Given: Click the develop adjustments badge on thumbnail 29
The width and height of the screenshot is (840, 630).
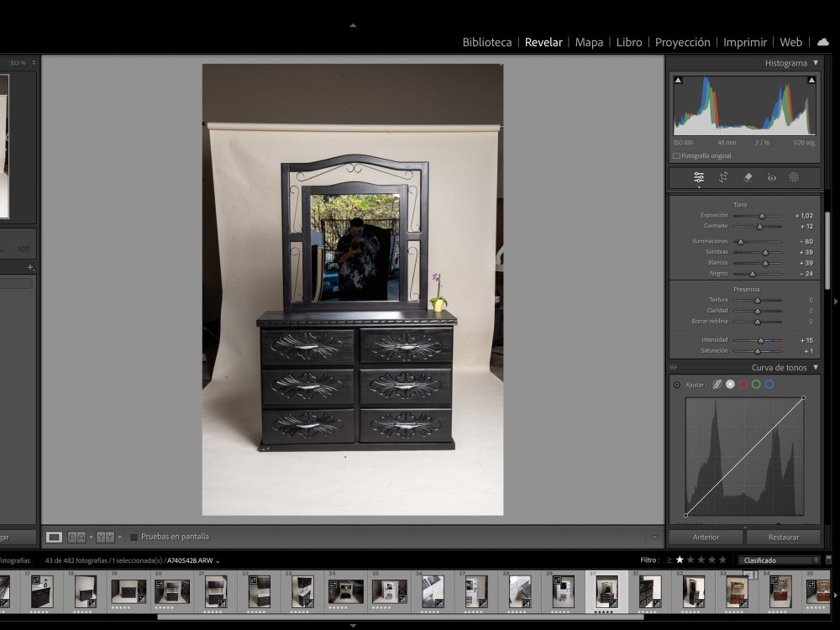Looking at the screenshot, I should pos(557,580).
